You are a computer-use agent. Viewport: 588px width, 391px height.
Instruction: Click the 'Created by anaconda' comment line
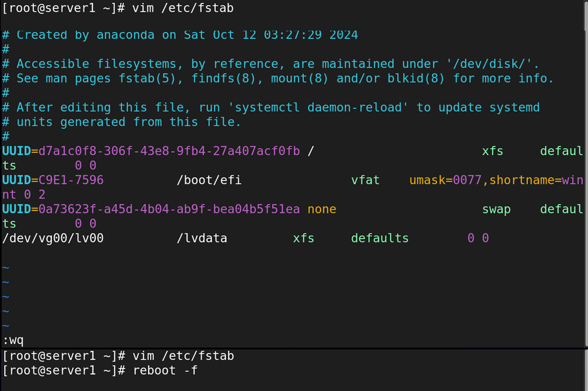(180, 35)
